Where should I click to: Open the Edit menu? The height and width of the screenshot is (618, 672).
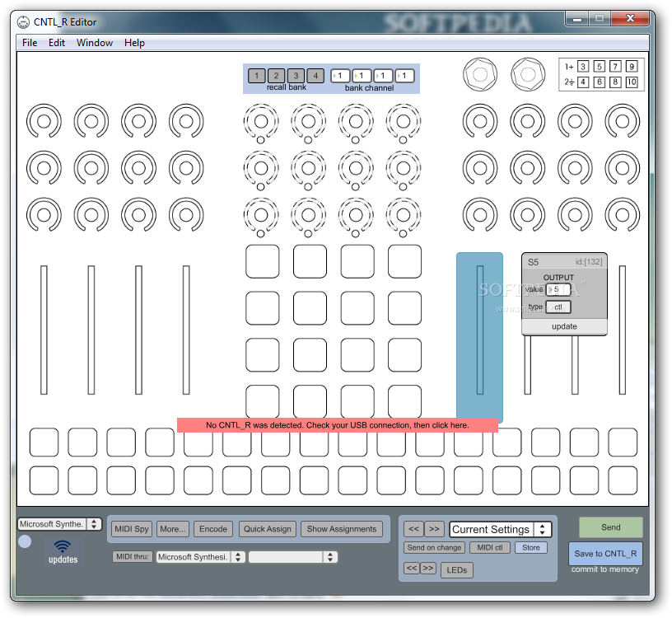57,43
